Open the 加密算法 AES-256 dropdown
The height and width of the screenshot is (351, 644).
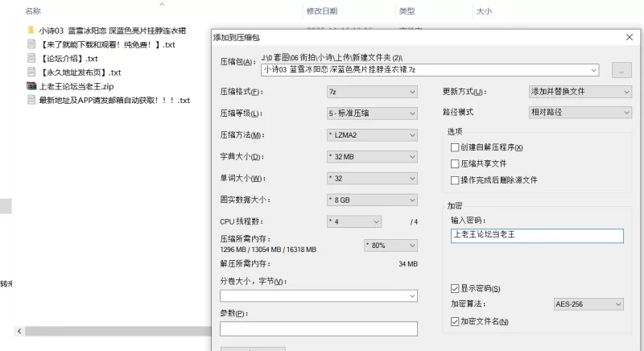point(588,304)
